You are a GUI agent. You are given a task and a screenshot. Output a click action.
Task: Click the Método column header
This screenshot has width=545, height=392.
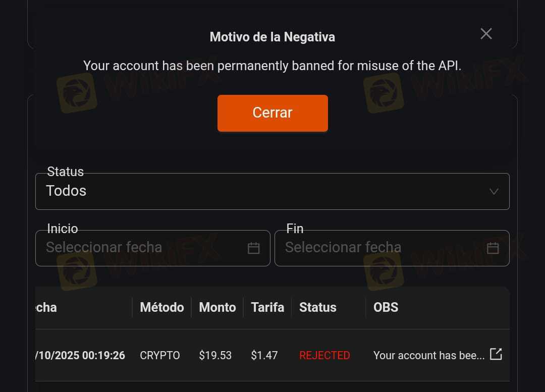(x=161, y=307)
